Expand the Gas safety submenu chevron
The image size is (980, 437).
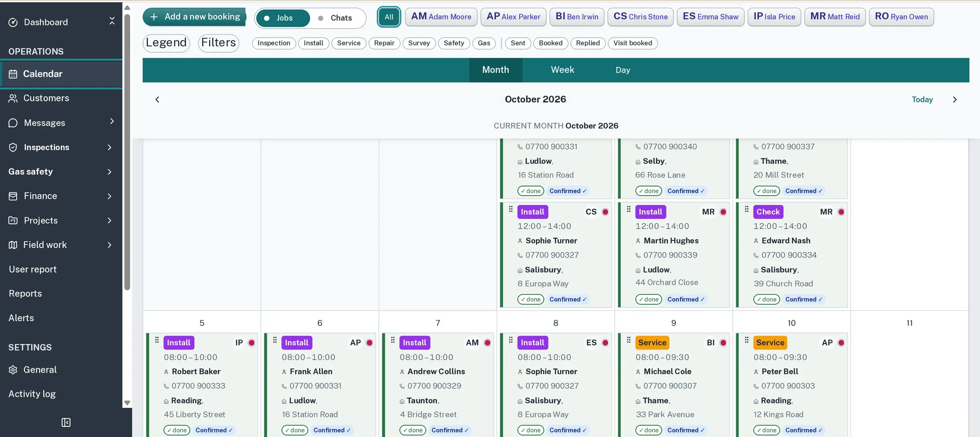tap(109, 172)
